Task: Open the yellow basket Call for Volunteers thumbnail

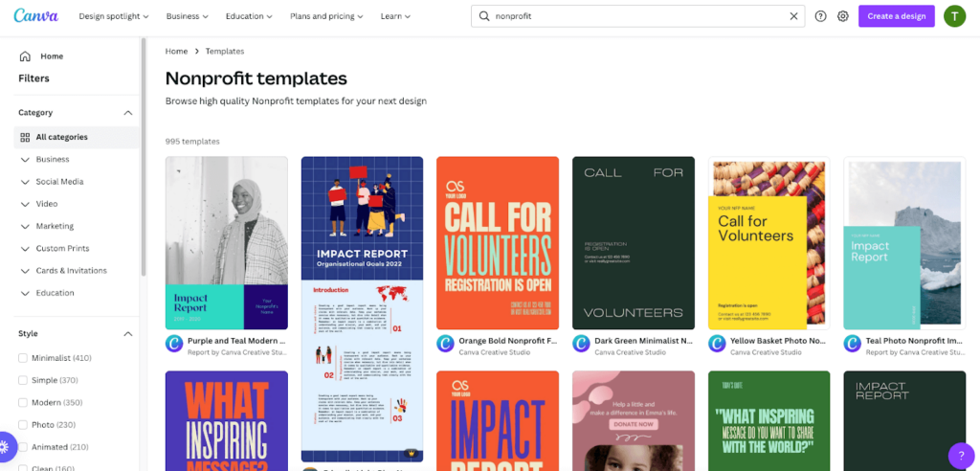Action: pyautogui.click(x=768, y=243)
